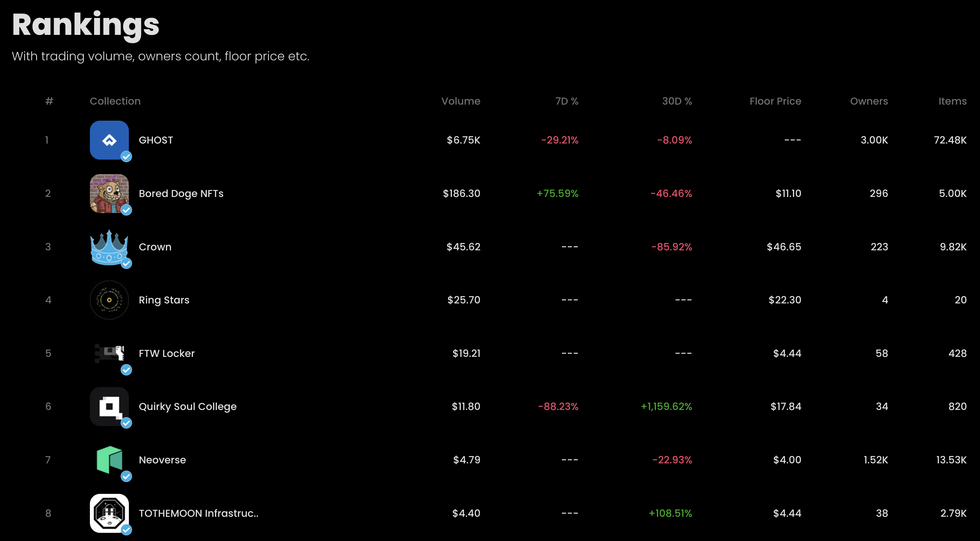The width and height of the screenshot is (980, 541).
Task: Sort rankings by the Volume column header
Action: click(460, 101)
